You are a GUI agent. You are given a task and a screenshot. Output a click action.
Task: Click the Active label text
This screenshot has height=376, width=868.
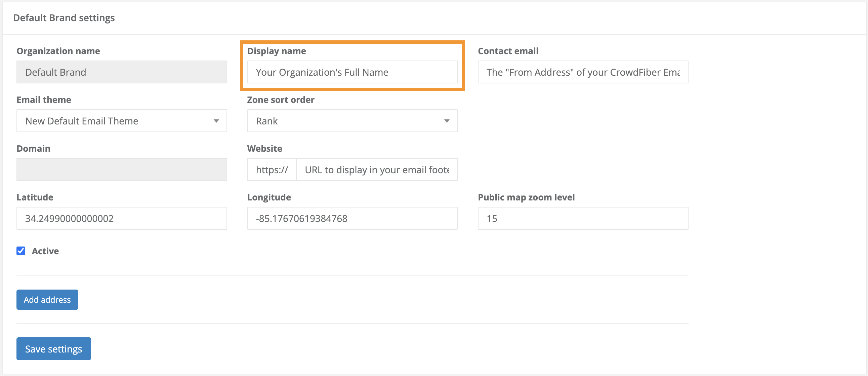point(45,251)
